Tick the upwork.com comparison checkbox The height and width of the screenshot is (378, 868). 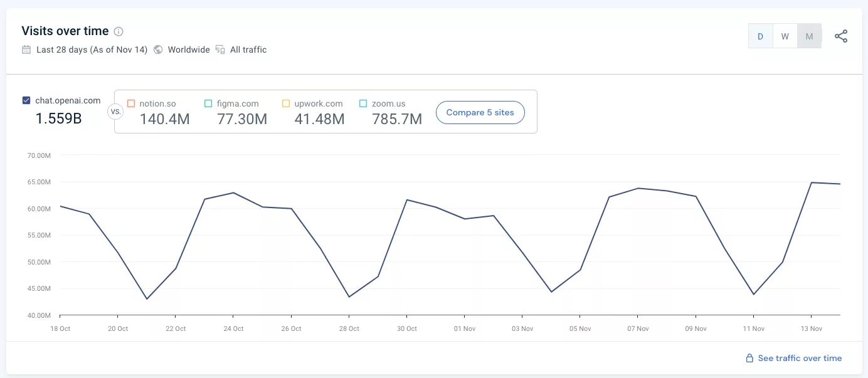(x=286, y=103)
